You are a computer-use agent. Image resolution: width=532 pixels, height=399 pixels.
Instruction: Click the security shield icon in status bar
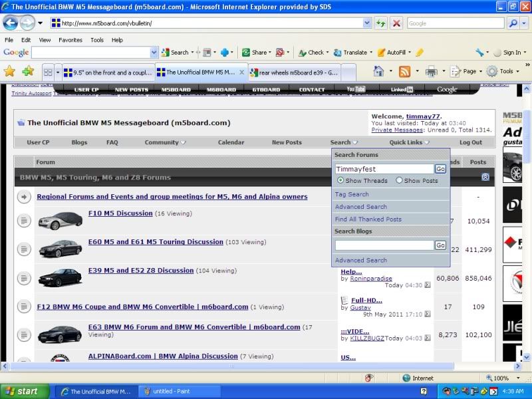point(369,378)
